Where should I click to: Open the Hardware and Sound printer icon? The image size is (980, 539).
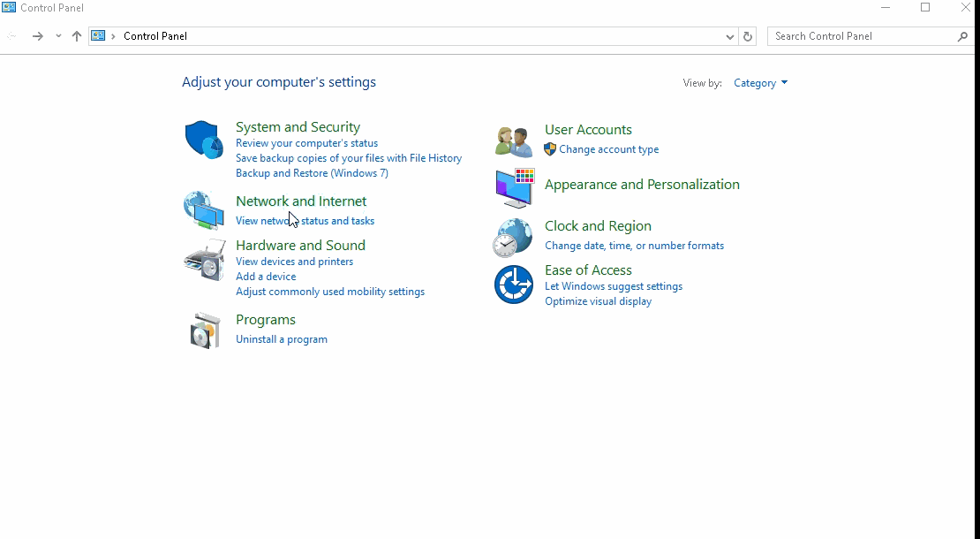pos(204,260)
